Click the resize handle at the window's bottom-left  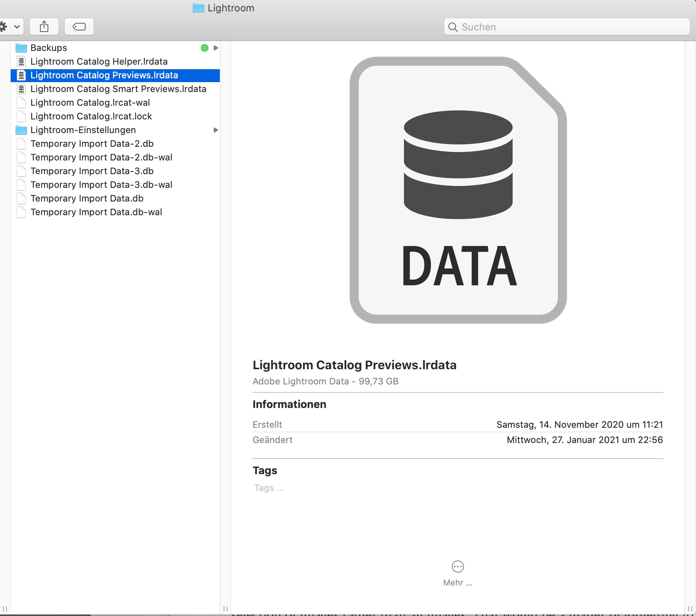(x=5, y=609)
